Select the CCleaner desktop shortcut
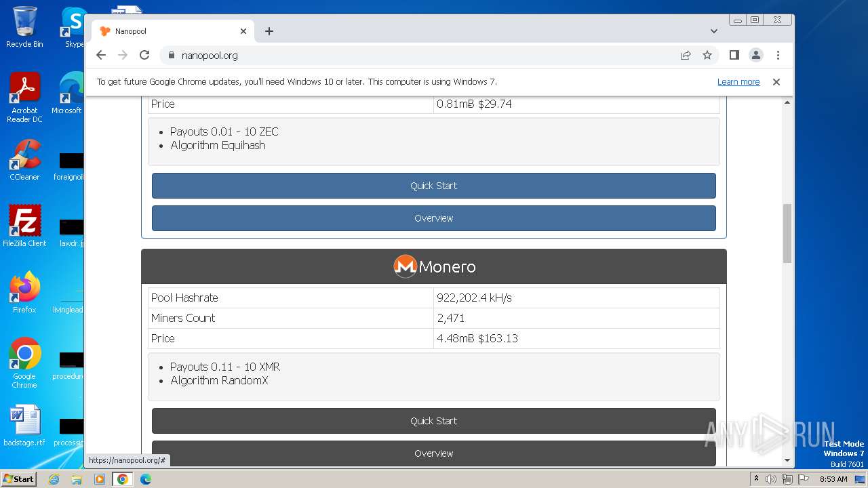 pyautogui.click(x=24, y=160)
